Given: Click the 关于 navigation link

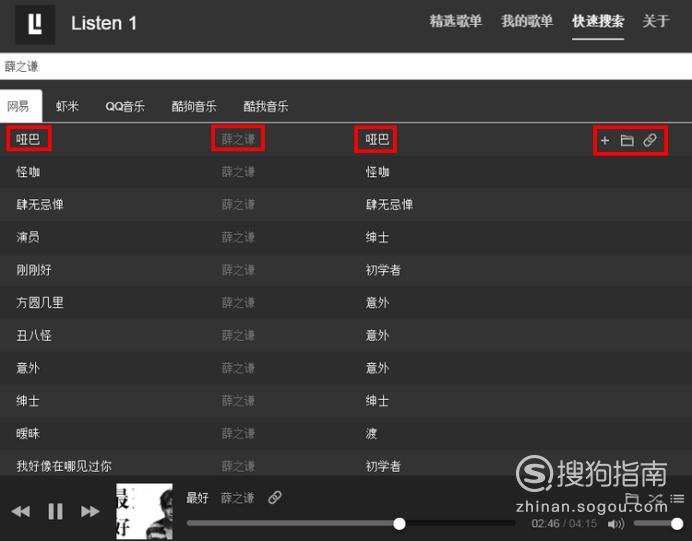Looking at the screenshot, I should pyautogui.click(x=656, y=21).
